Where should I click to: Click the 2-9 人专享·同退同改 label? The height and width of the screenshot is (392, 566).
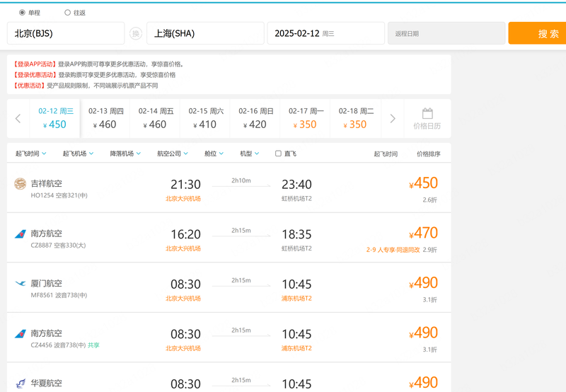pos(393,250)
